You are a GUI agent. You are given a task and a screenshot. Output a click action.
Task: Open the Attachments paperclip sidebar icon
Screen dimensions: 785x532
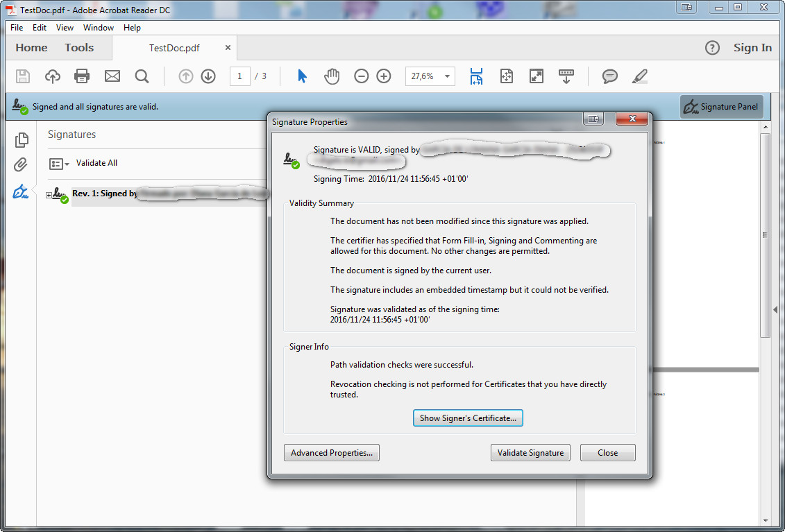21,164
